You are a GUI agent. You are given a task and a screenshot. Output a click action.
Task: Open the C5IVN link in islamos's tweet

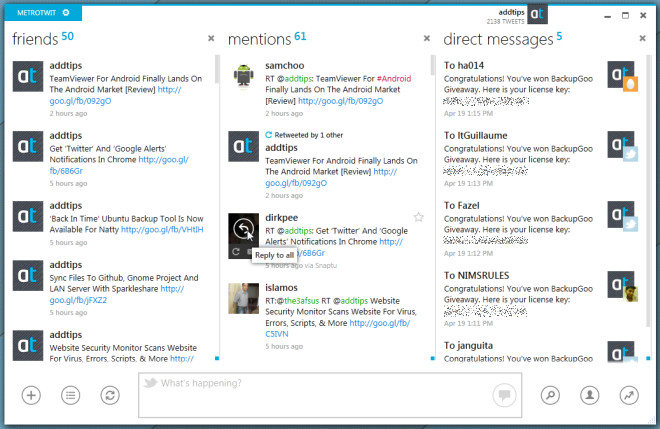click(x=277, y=334)
